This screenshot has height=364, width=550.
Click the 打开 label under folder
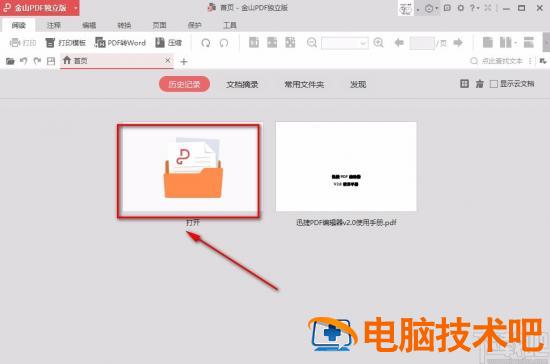193,223
